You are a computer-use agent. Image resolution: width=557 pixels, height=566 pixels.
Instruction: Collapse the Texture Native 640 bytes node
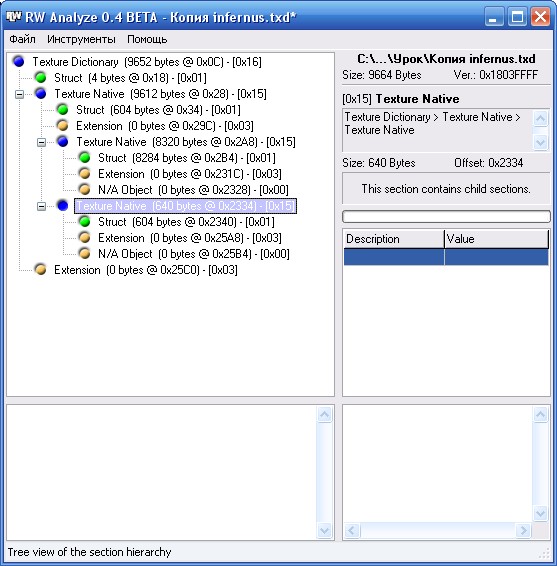click(x=42, y=206)
